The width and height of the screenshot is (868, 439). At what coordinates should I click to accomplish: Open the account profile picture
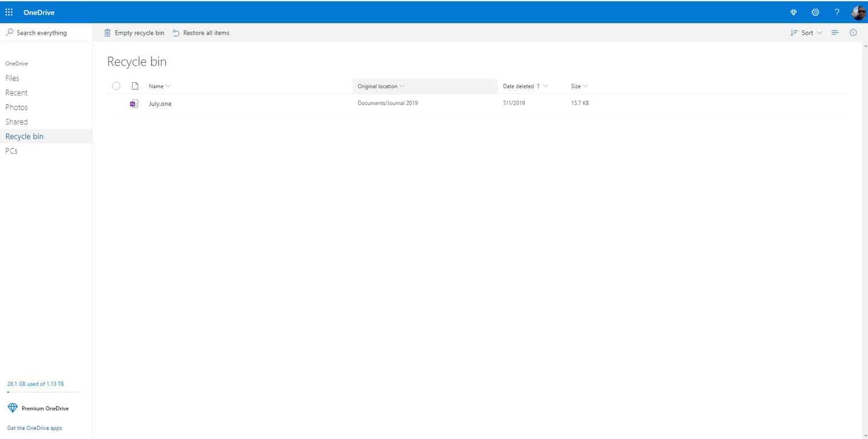click(x=858, y=13)
